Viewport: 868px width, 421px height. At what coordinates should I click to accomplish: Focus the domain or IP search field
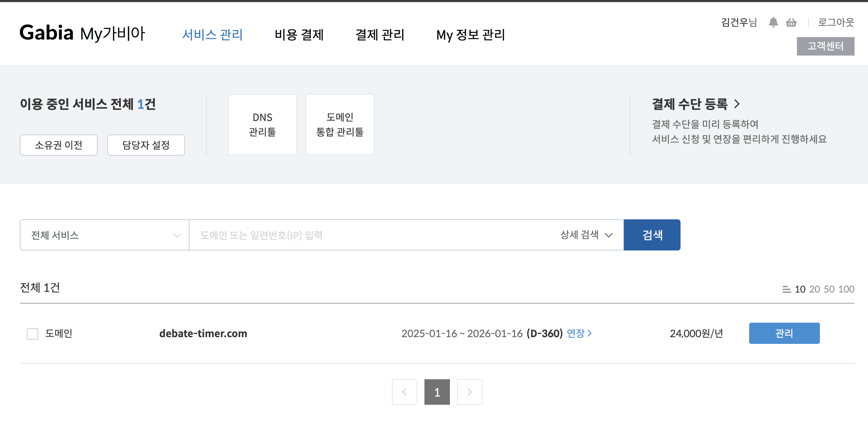click(x=371, y=235)
